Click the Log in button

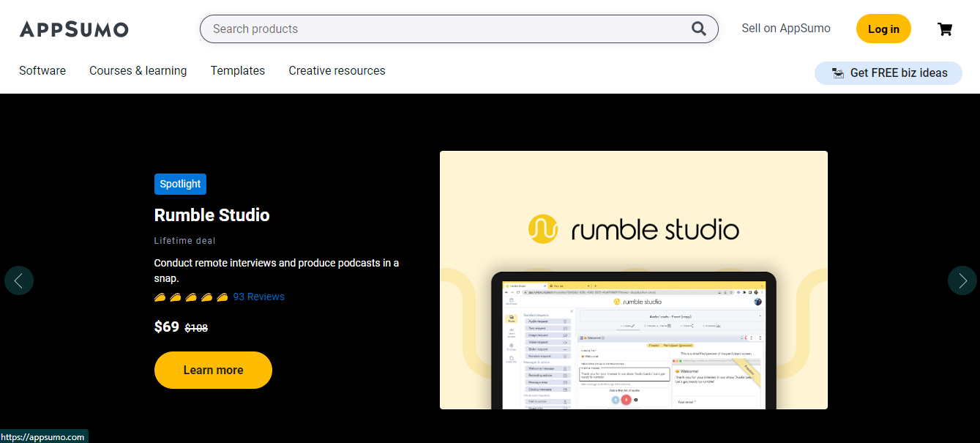pos(883,29)
